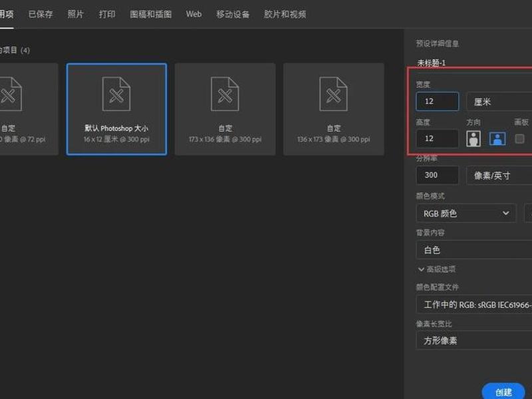Open the 厘米 units dropdown
The image size is (532, 399).
pyautogui.click(x=499, y=102)
